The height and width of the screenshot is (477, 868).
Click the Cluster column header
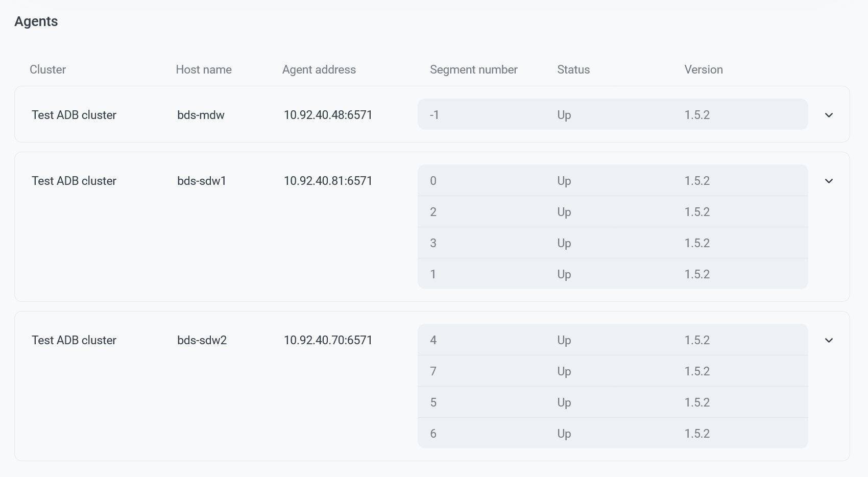click(x=47, y=69)
